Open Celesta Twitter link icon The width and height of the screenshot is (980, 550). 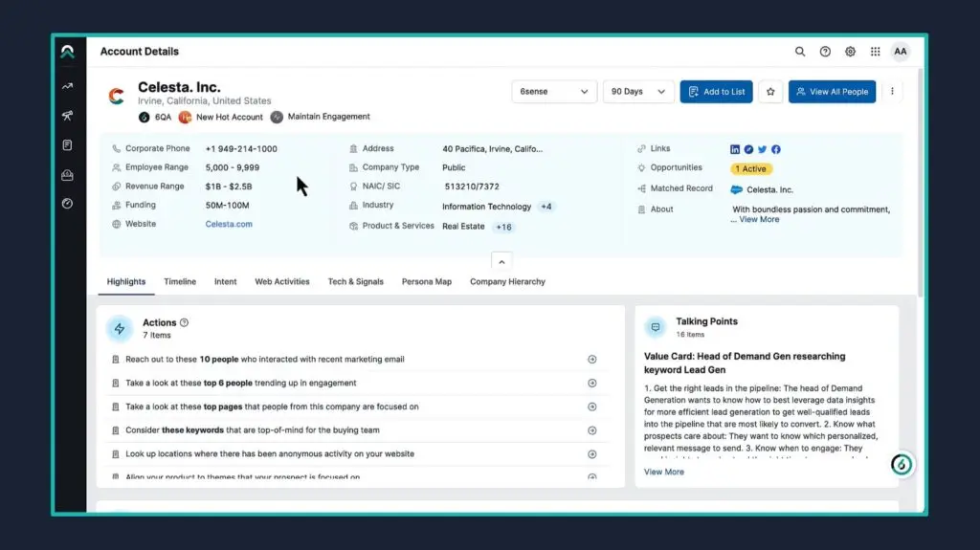pyautogui.click(x=762, y=149)
